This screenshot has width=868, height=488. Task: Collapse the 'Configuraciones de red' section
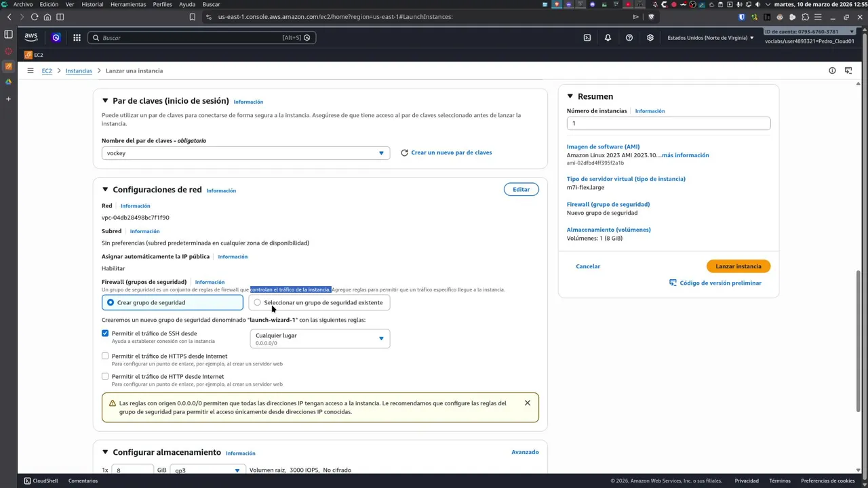105,190
